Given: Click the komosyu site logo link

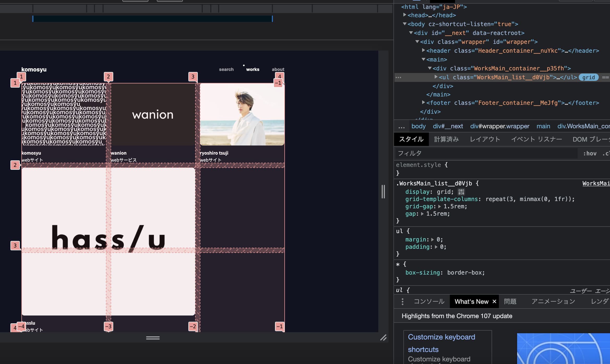Looking at the screenshot, I should pos(34,69).
